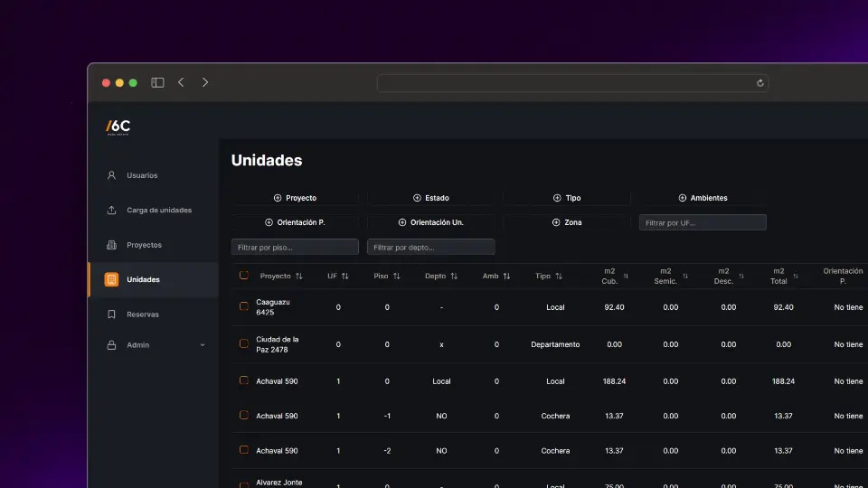Go to Carga de unidades page

coord(159,211)
